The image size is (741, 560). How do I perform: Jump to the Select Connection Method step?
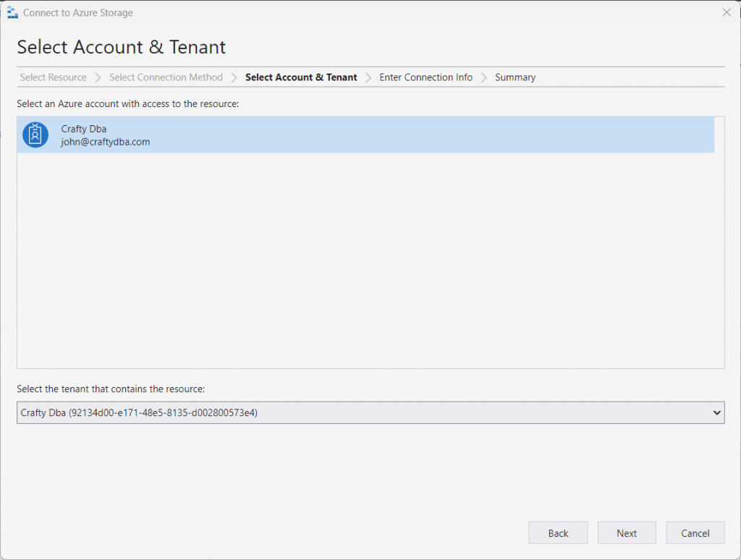click(x=166, y=77)
